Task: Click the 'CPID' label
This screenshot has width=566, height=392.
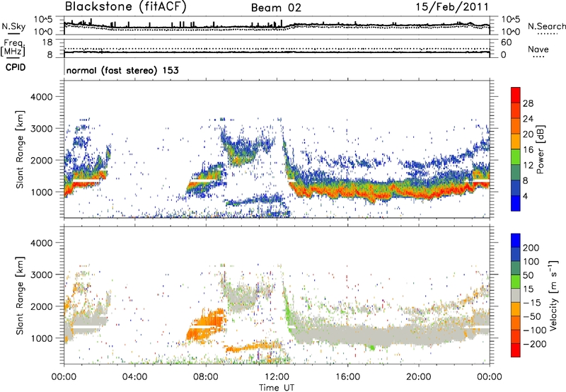Action: pos(16,67)
